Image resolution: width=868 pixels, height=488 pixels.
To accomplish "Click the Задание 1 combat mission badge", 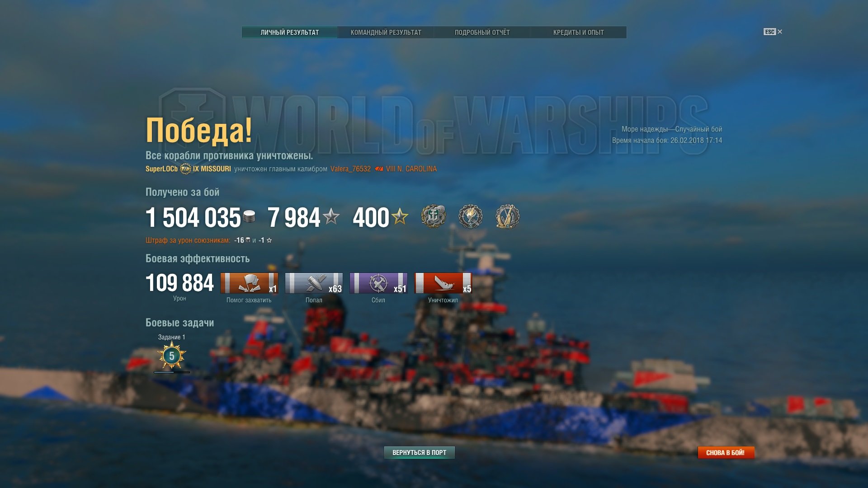I will pyautogui.click(x=172, y=356).
